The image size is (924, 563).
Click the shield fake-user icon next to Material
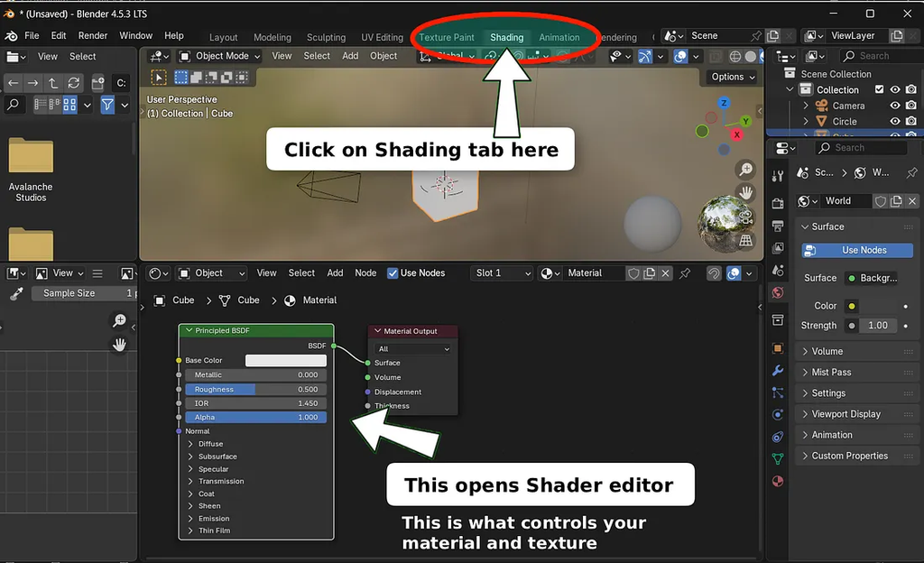(x=634, y=273)
